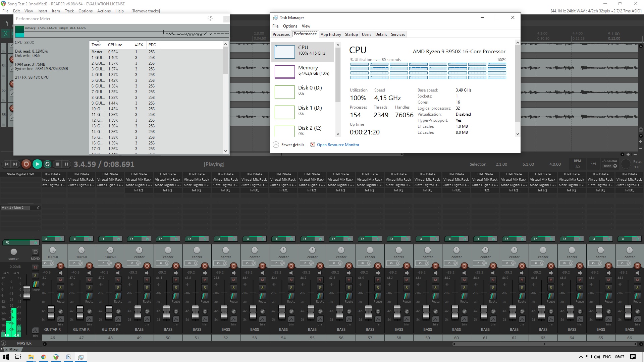Open master track Route button
The width and height of the screenshot is (644, 362).
click(x=35, y=284)
